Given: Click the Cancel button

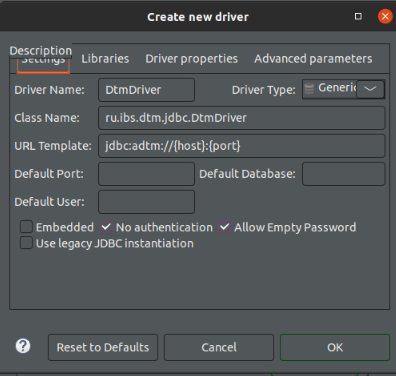Looking at the screenshot, I should 219,347.
